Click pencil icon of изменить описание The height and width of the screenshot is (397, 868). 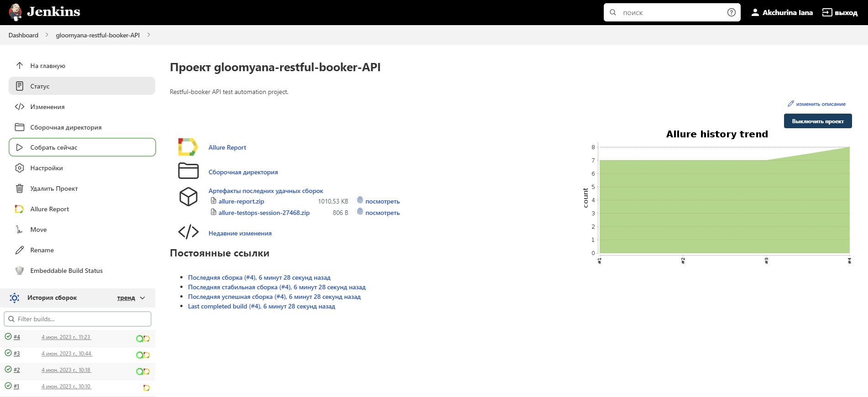tap(791, 104)
